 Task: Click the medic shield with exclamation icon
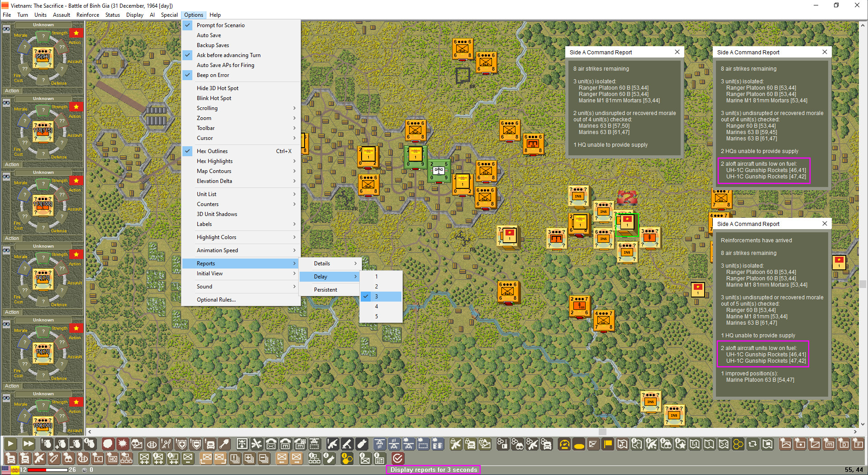(180, 444)
